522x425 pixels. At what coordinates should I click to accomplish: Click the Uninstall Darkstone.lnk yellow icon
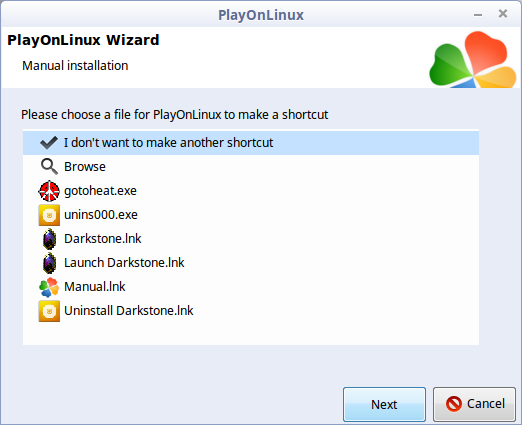tap(49, 311)
